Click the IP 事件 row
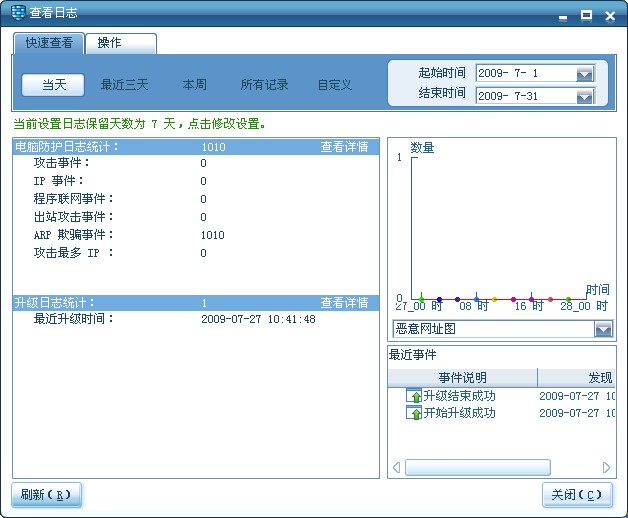Image resolution: width=628 pixels, height=518 pixels. (196, 181)
